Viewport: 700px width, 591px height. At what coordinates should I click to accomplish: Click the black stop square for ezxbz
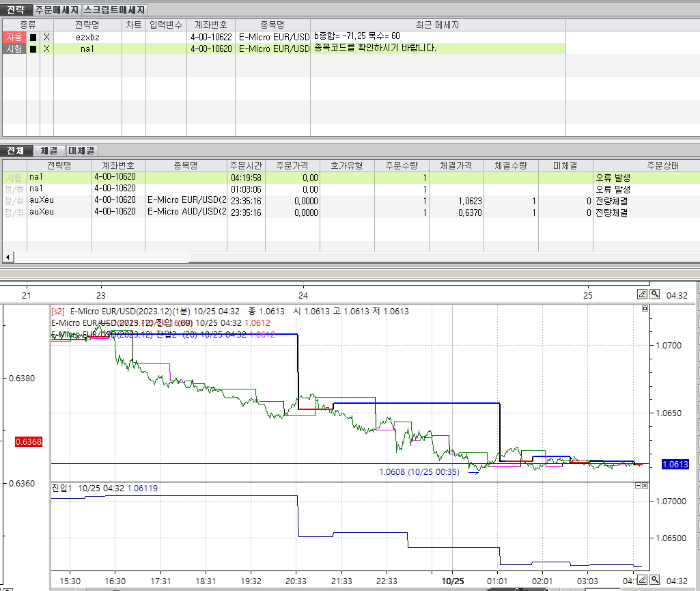click(33, 37)
